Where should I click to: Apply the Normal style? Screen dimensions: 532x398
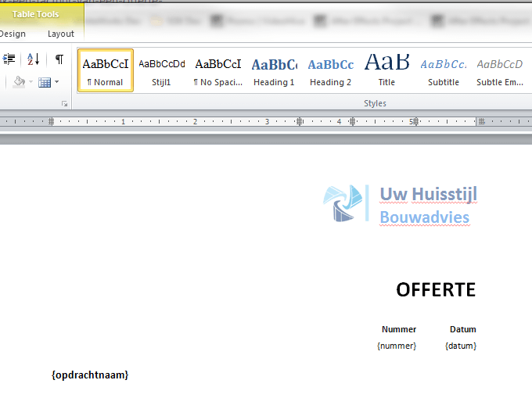[x=106, y=70]
